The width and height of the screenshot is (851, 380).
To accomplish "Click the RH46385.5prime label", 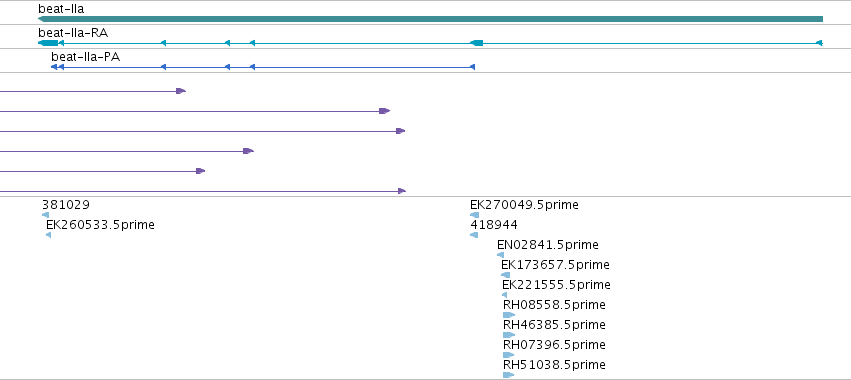I will (554, 325).
